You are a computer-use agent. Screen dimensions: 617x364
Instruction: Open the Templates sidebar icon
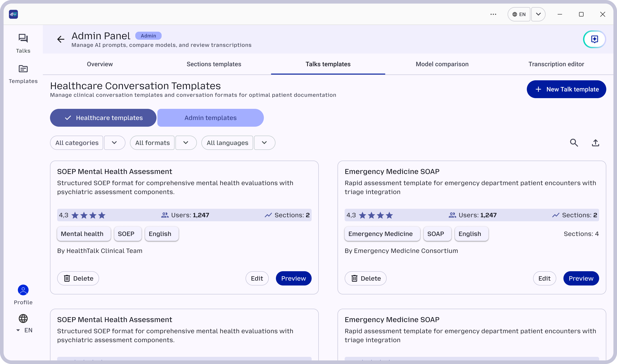click(23, 69)
